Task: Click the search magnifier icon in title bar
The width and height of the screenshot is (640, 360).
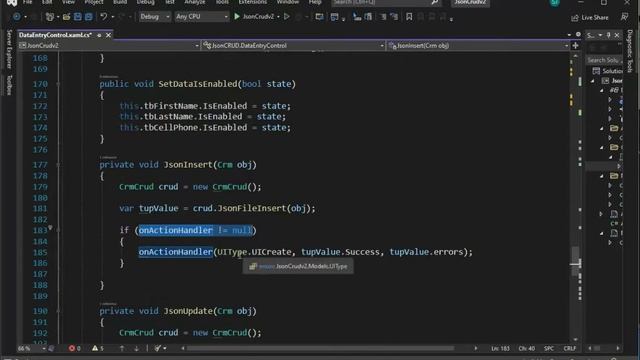Action: (435, 2)
